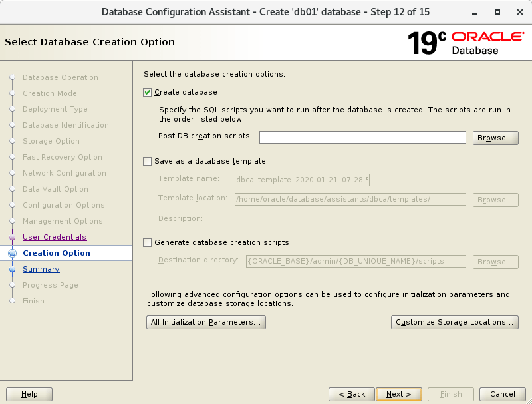Click the Post DB creation scripts field

(362, 138)
